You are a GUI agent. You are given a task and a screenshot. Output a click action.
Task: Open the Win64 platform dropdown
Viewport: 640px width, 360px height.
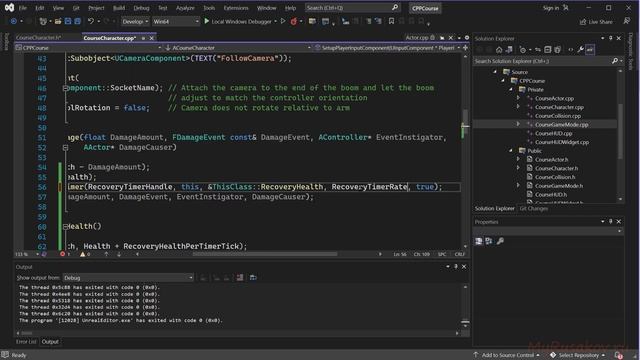176,21
